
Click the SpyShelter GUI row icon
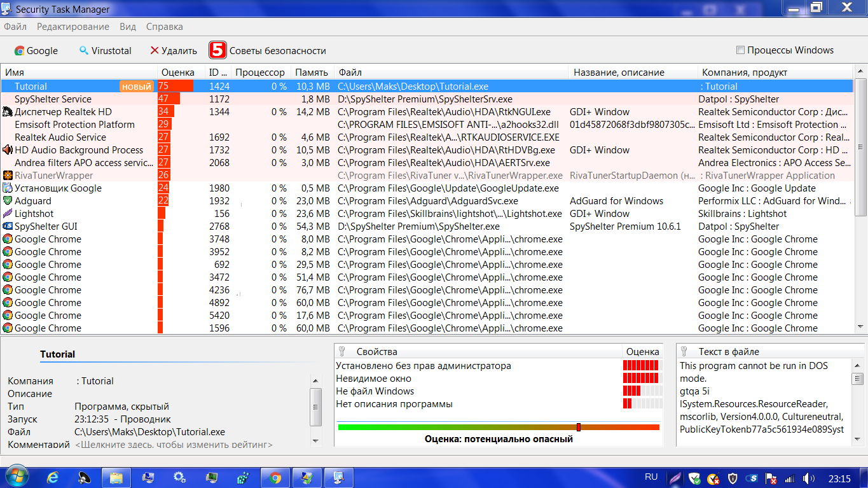point(8,227)
